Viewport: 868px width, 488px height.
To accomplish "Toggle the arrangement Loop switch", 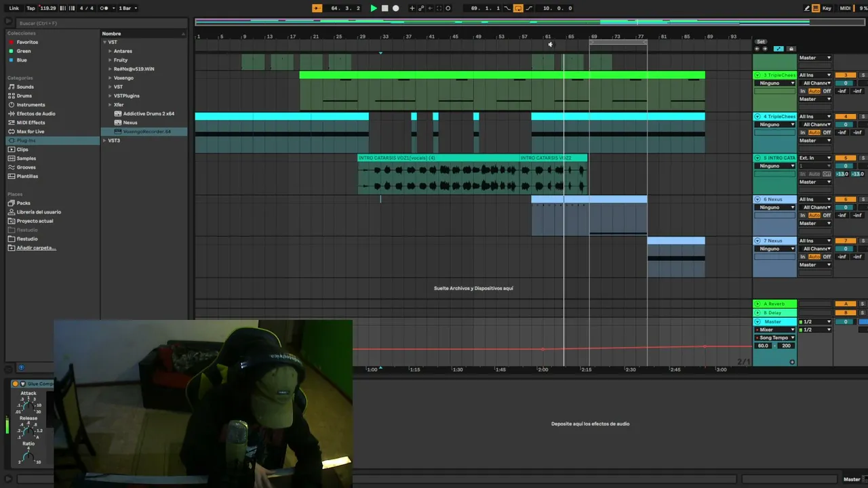I will pos(518,8).
